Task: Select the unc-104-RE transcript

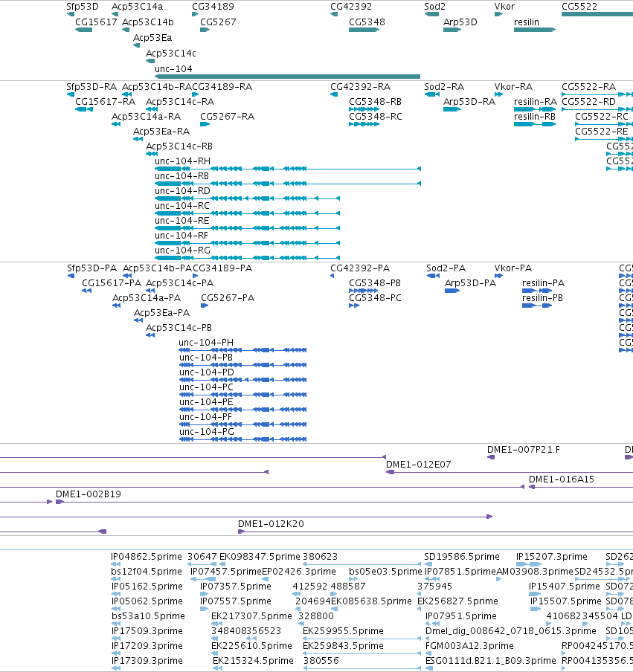Action: pos(248,228)
